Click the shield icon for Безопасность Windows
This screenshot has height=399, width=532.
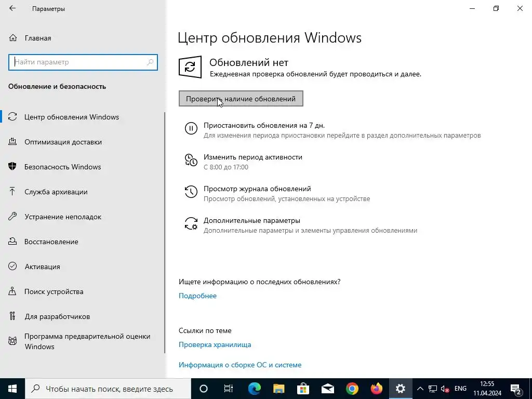click(x=12, y=167)
